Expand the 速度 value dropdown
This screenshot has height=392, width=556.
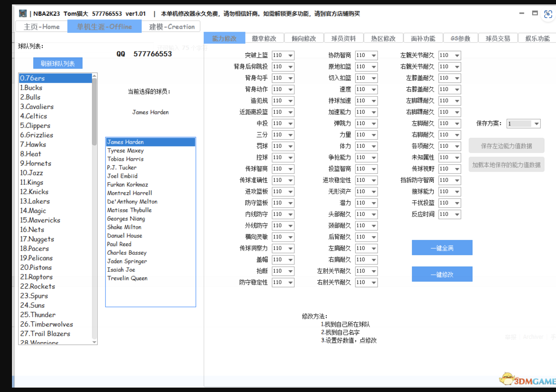click(374, 90)
